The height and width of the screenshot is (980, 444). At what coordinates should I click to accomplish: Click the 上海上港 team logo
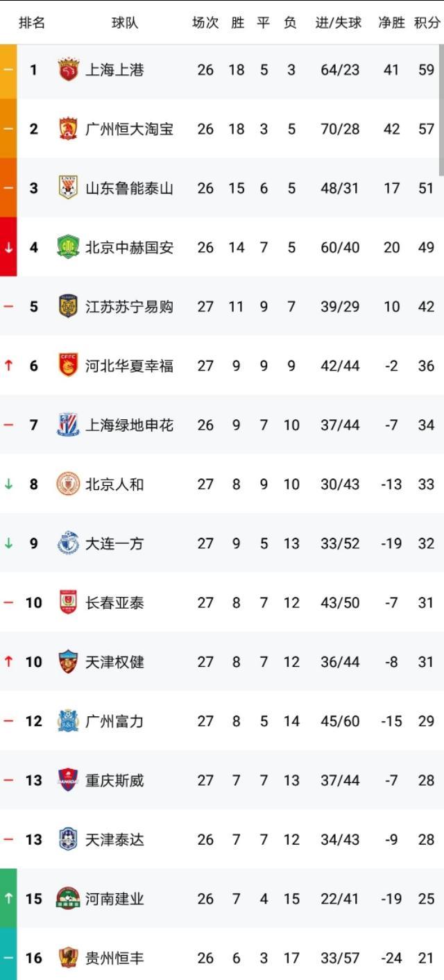(68, 69)
